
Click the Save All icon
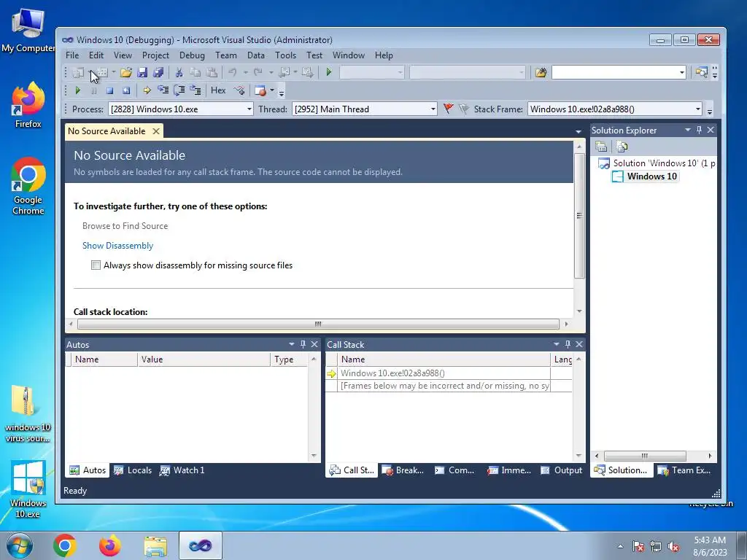(158, 72)
